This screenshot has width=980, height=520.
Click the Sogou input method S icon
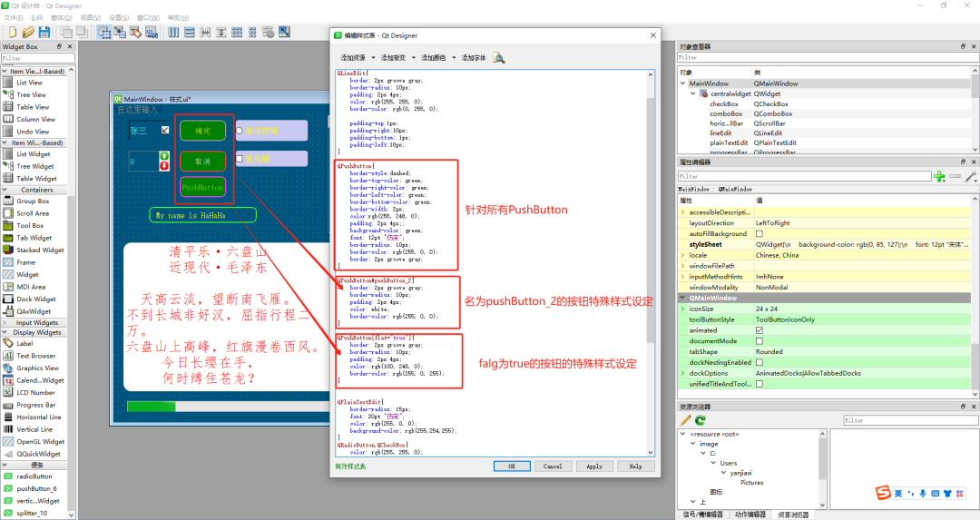[883, 493]
